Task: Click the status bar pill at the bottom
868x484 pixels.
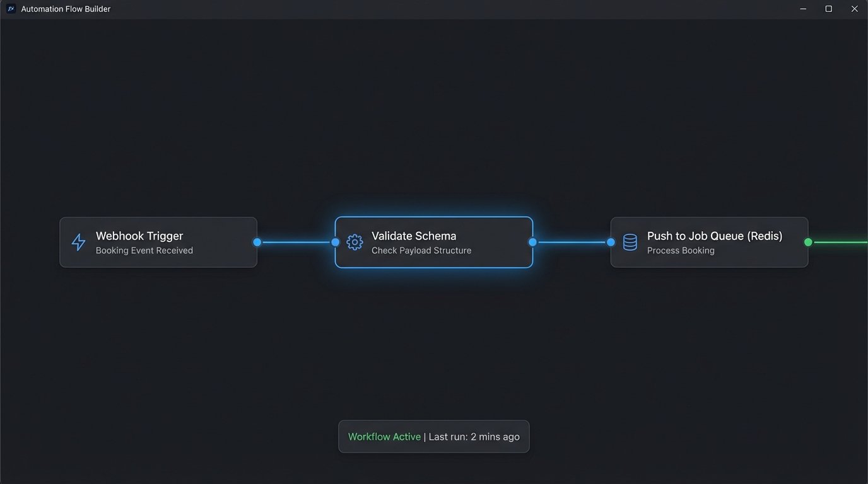Action: point(433,436)
